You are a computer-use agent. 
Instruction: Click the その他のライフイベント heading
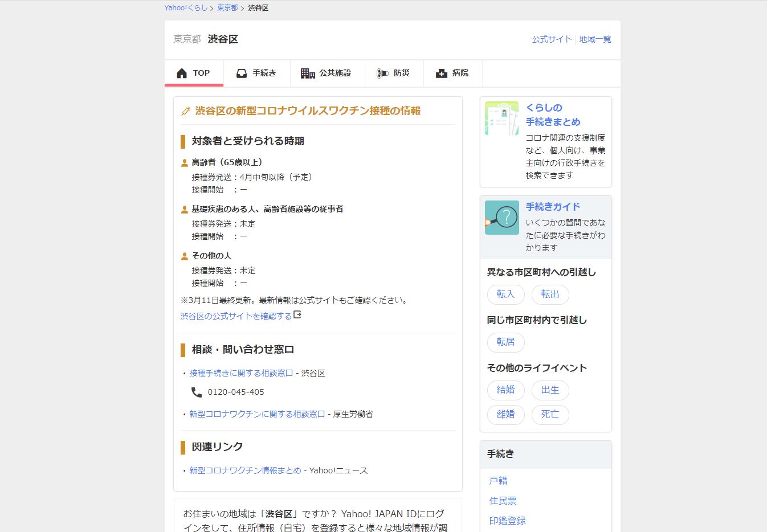(537, 368)
